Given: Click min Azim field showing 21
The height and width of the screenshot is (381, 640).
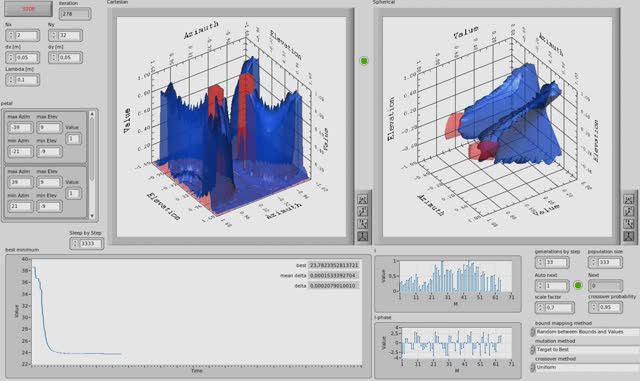Looking at the screenshot, I should point(20,207).
